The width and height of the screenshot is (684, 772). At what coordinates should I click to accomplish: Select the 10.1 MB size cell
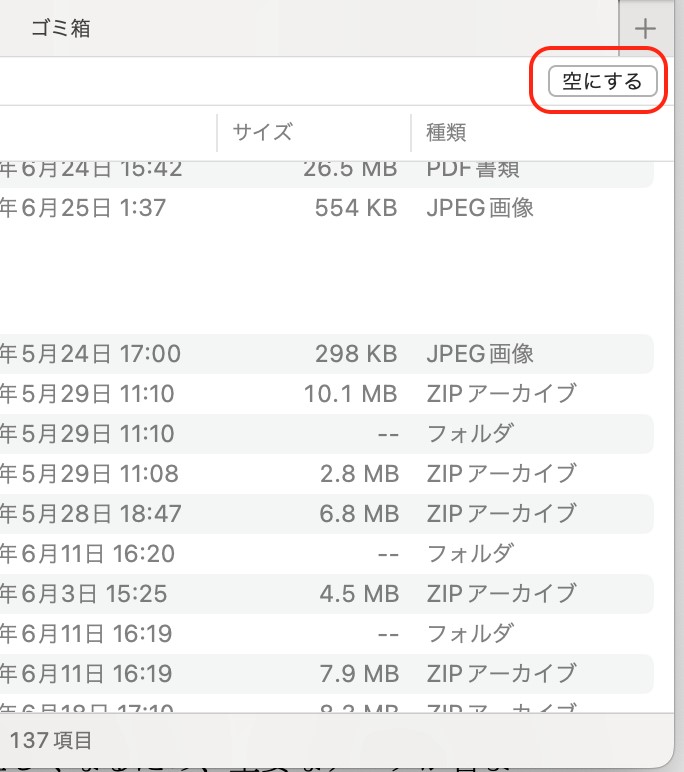(351, 394)
